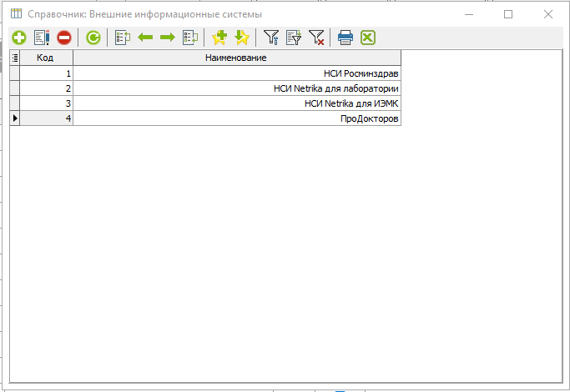Add bookmark using star with plus icon
The image size is (570, 392).
pyautogui.click(x=219, y=38)
